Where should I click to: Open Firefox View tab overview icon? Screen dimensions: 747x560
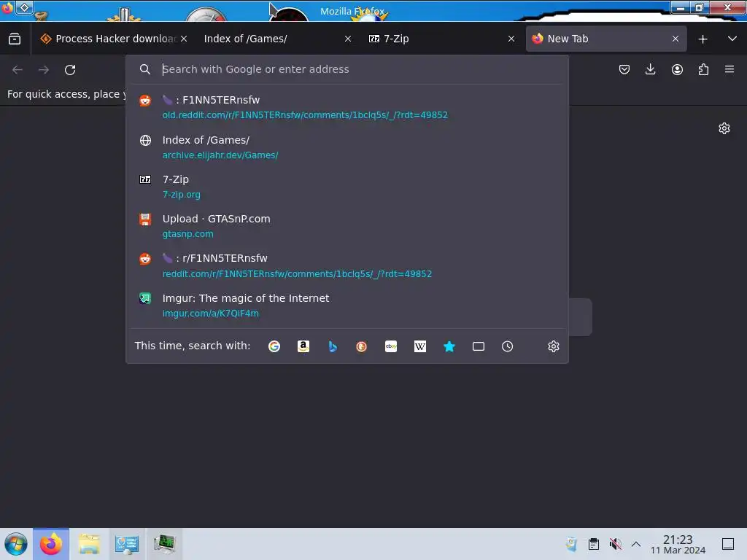[15, 39]
